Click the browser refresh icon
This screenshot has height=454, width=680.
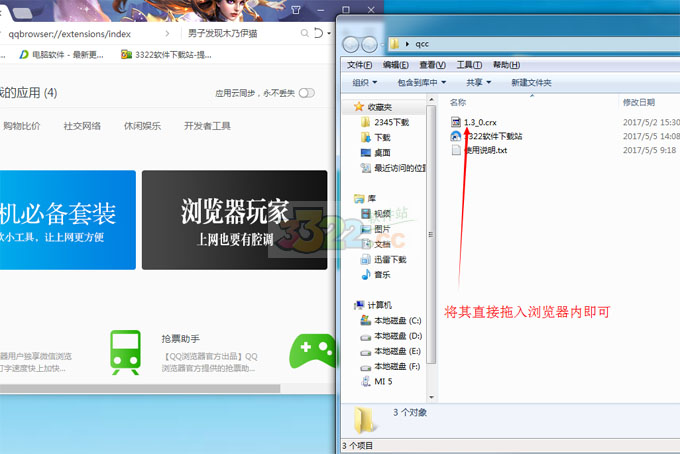(x=319, y=33)
